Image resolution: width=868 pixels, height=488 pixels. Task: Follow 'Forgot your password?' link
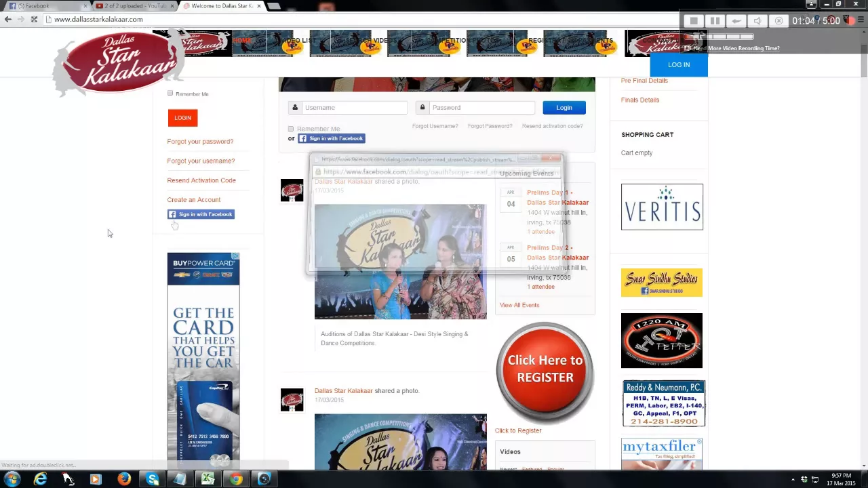200,142
